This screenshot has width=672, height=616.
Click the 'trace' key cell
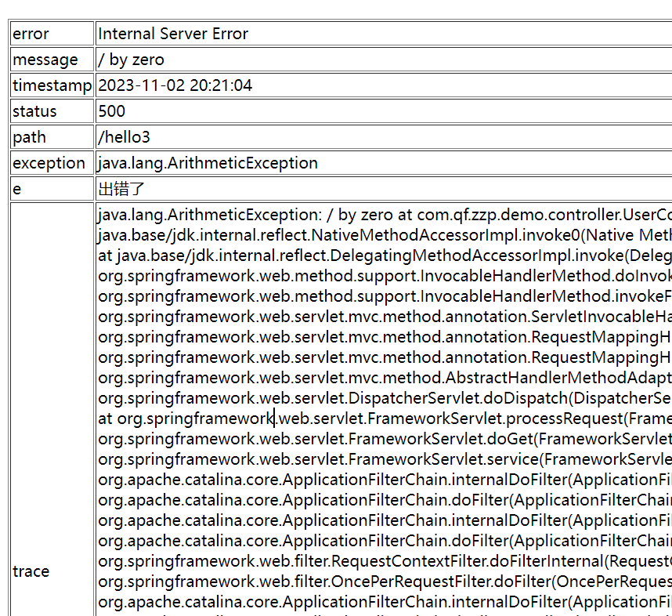click(52, 410)
